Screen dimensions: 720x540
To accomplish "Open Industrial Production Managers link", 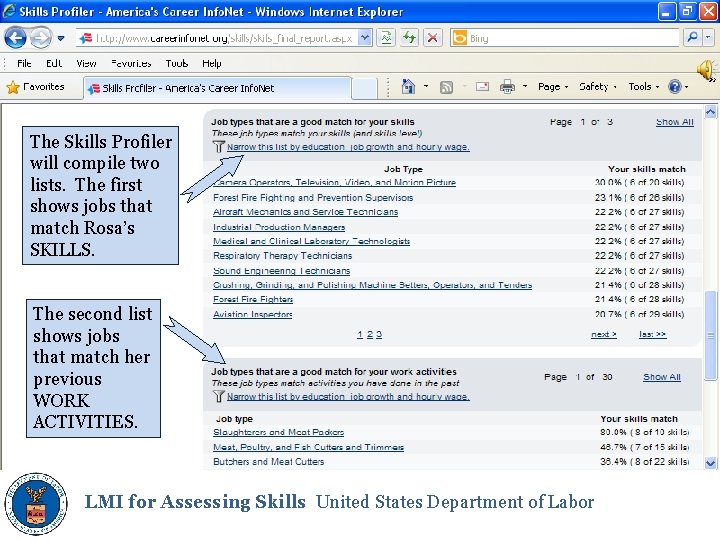I will [x=279, y=227].
